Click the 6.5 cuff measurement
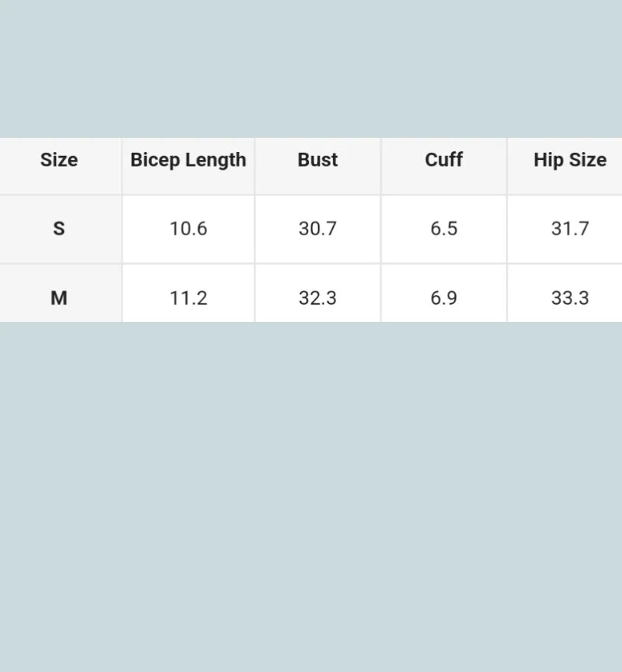Screen dimensions: 622x672 pyautogui.click(x=443, y=229)
